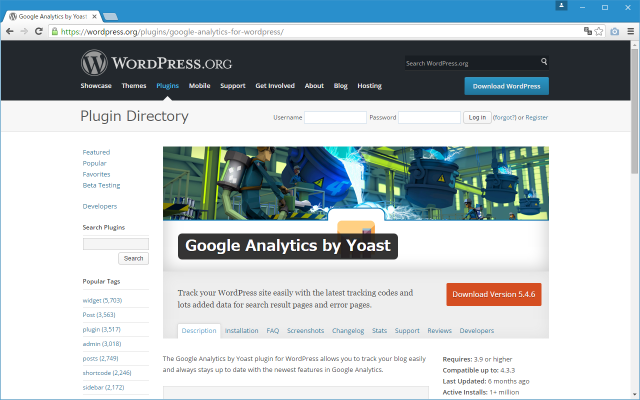The width and height of the screenshot is (640, 400).
Task: Open the shortcode tag link
Action: [107, 373]
